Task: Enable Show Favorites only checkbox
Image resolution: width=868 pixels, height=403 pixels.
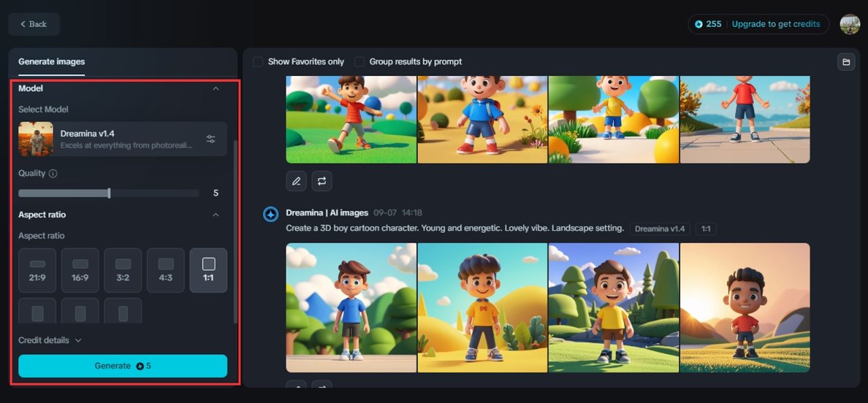Action: point(258,62)
